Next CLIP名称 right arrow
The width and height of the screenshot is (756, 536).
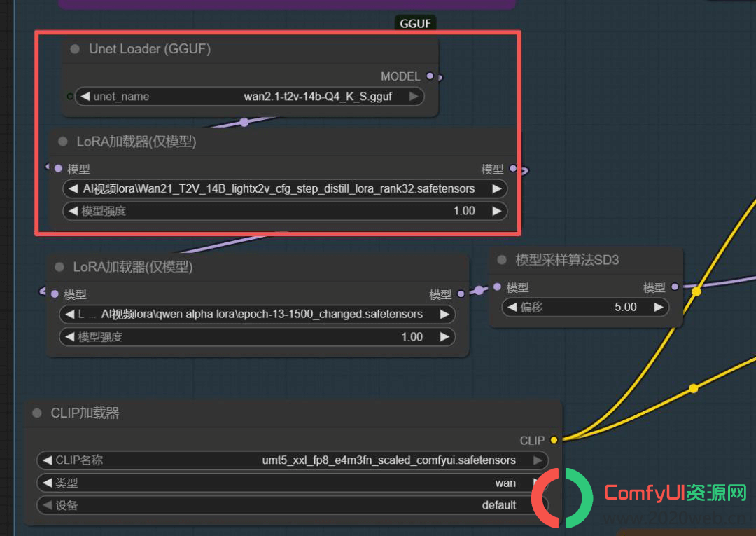[x=538, y=460]
